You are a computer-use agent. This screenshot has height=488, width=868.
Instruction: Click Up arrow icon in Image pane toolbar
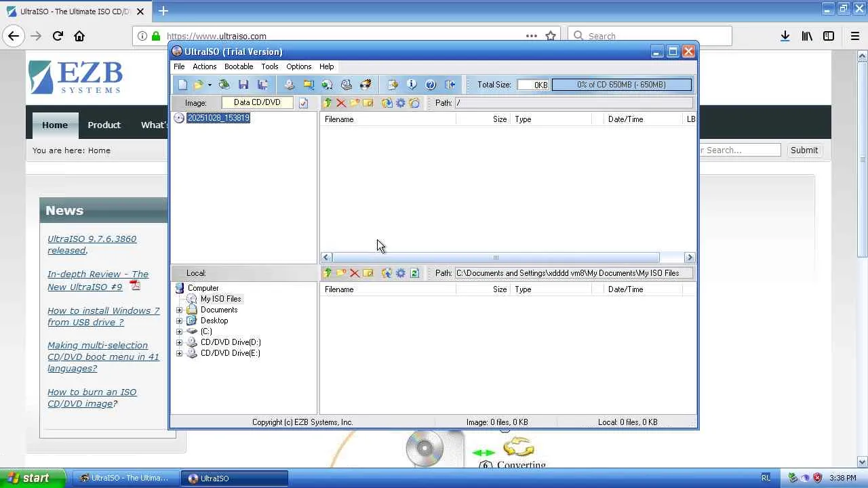tap(328, 103)
